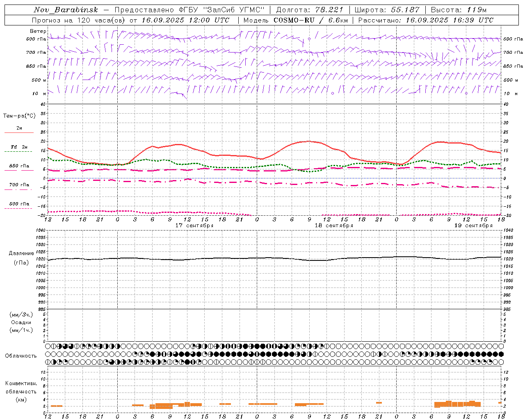This screenshot has height=420, width=525.
Task: Select the 'Td 2м' dew point legend entry
Action: coord(19,147)
